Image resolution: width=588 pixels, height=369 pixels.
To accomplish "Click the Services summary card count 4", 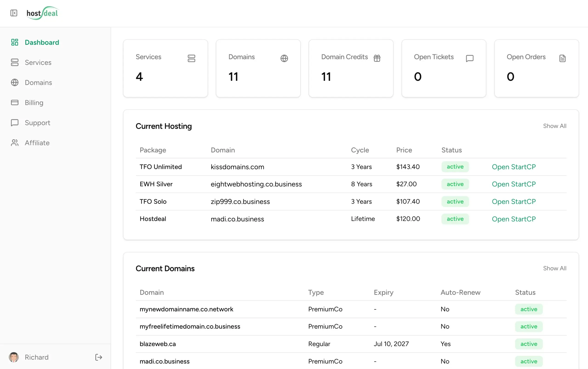I will point(139,77).
